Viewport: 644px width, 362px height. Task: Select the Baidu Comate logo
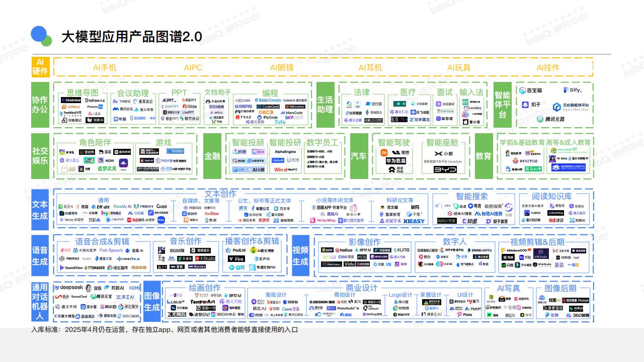coord(268,100)
